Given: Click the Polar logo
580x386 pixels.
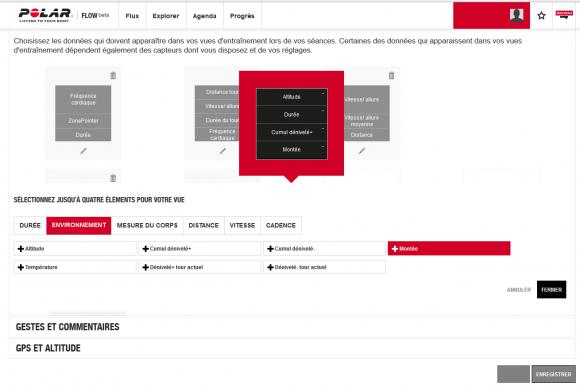Looking at the screenshot, I should [44, 15].
